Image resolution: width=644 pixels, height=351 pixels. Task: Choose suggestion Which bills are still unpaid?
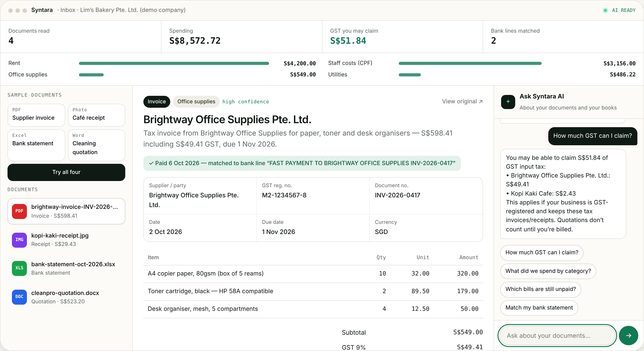point(541,289)
